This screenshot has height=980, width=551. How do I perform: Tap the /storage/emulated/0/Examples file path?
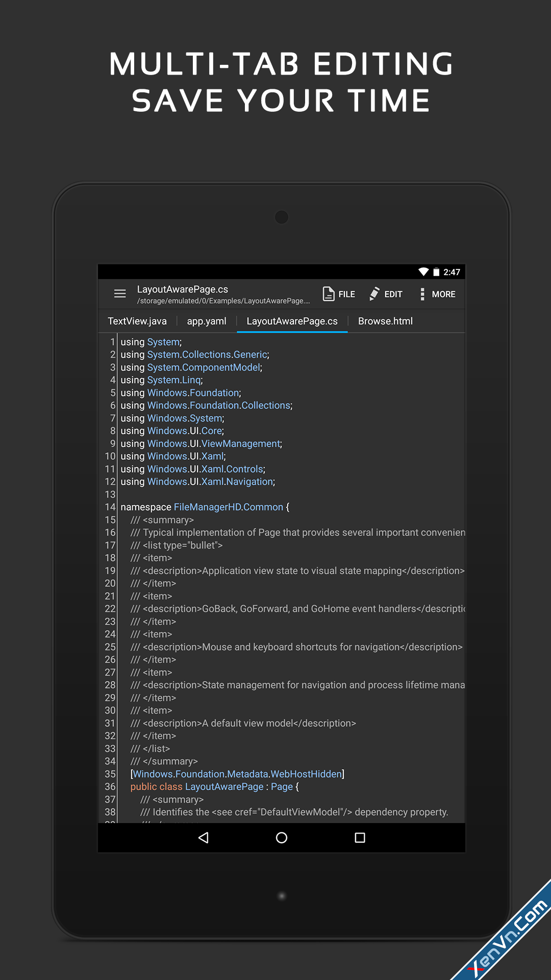[223, 301]
